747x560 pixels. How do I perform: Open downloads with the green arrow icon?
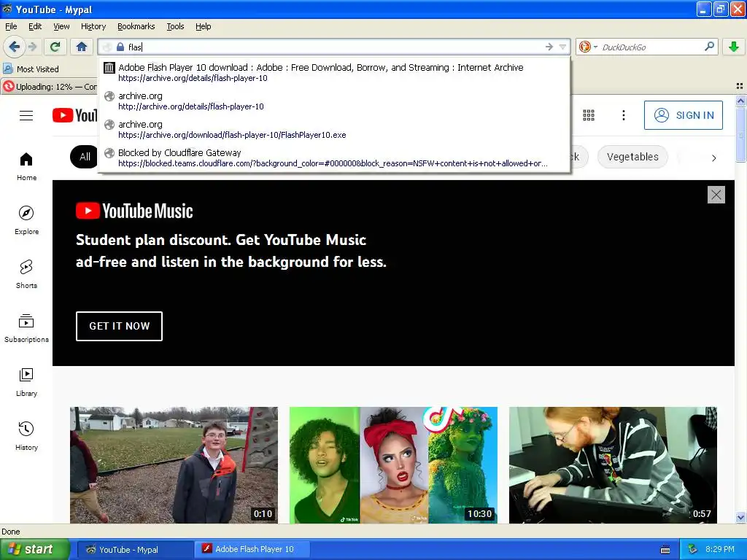click(x=734, y=47)
